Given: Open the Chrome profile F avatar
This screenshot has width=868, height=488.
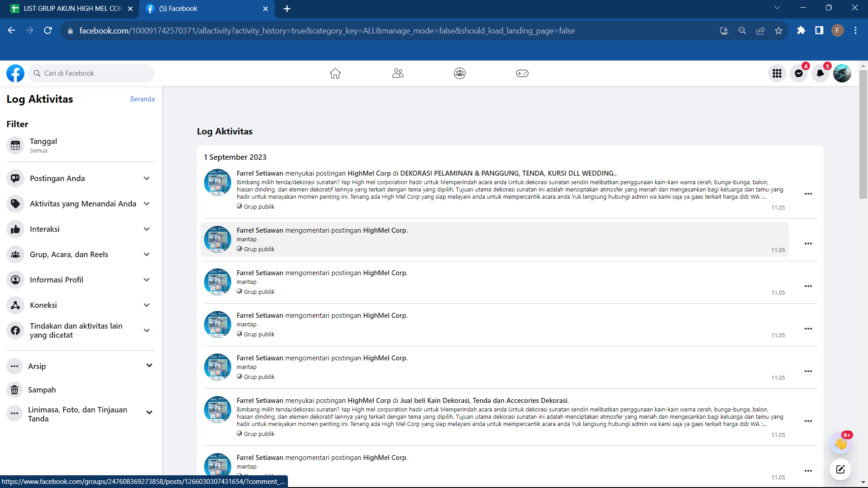Looking at the screenshot, I should tap(838, 31).
